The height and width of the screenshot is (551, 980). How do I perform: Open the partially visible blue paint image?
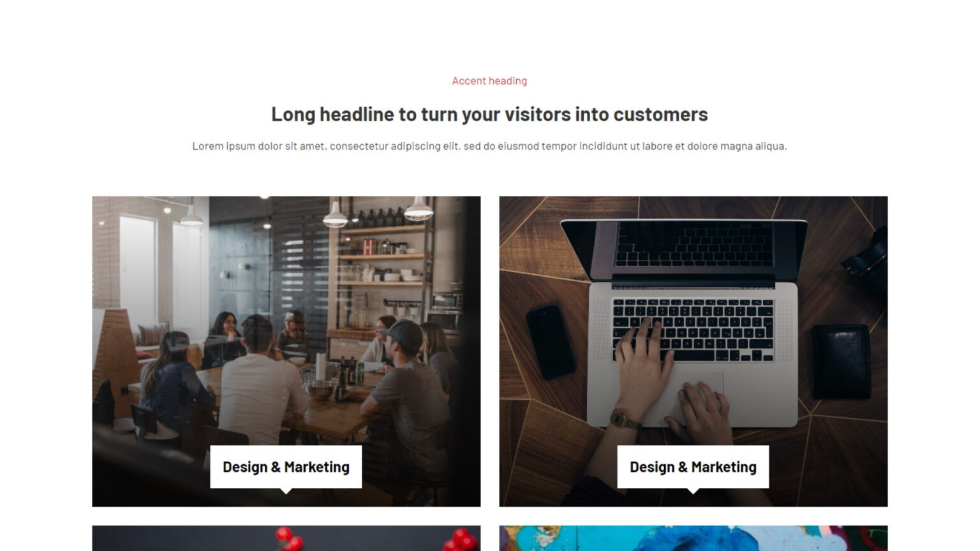point(693,538)
